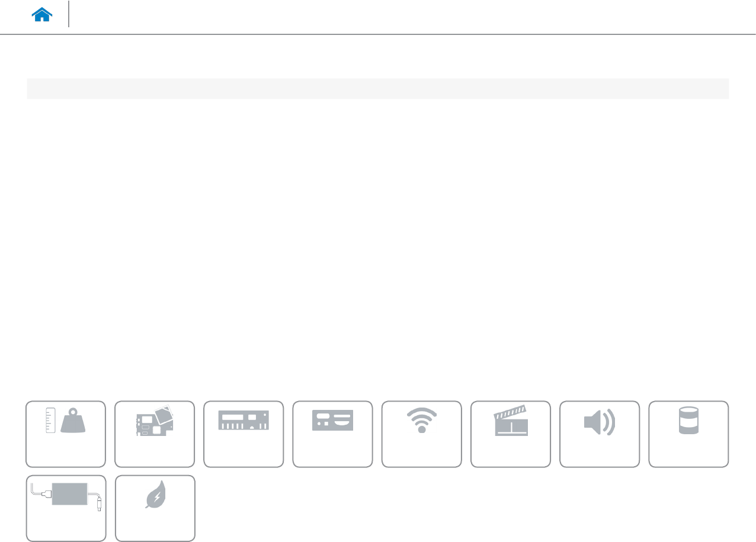Image resolution: width=756 pixels, height=542 pixels.
Task: Click the vertical divider beside Home icon
Action: coord(69,14)
